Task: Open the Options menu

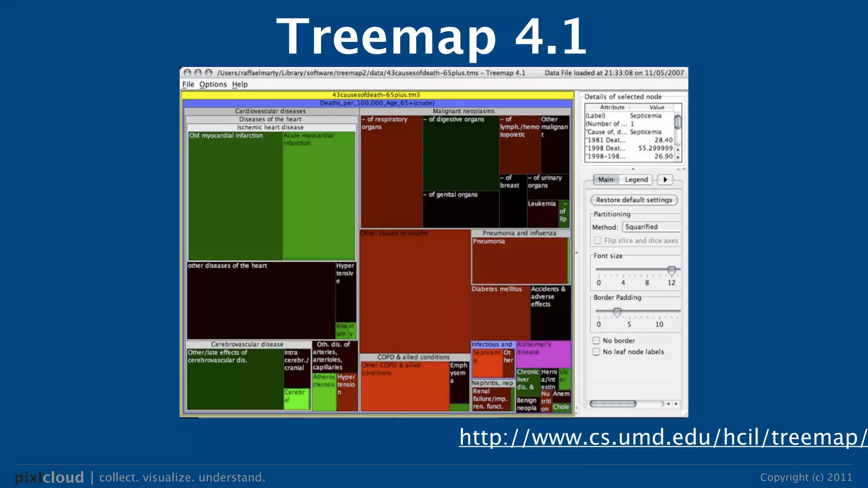Action: point(213,84)
